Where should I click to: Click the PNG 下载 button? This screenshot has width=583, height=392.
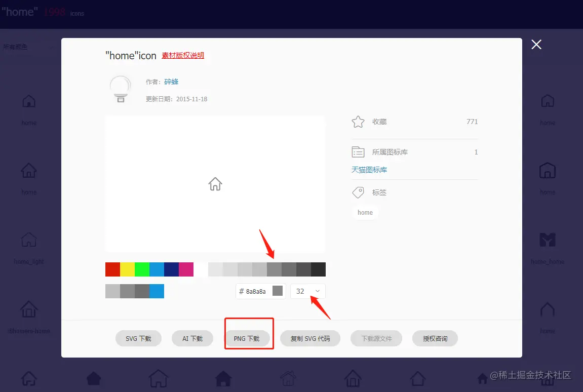[x=247, y=338]
